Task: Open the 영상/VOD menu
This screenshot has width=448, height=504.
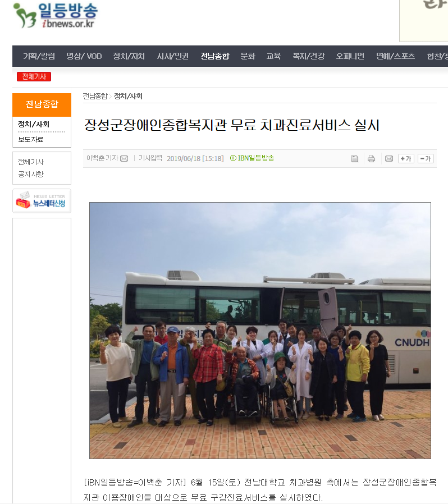Action: click(84, 56)
